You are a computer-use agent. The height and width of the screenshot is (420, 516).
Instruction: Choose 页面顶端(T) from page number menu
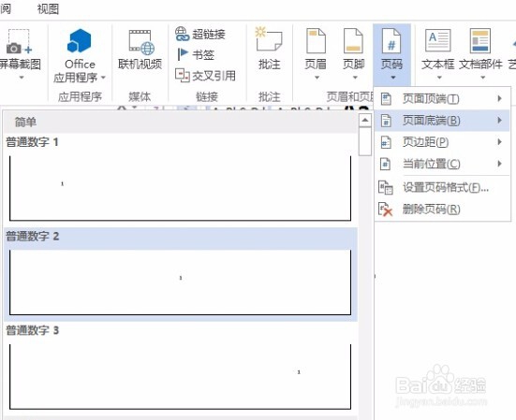443,98
